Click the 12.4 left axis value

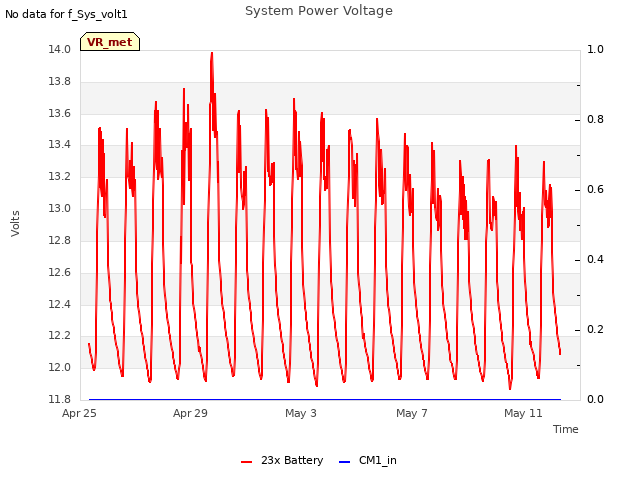60,304
